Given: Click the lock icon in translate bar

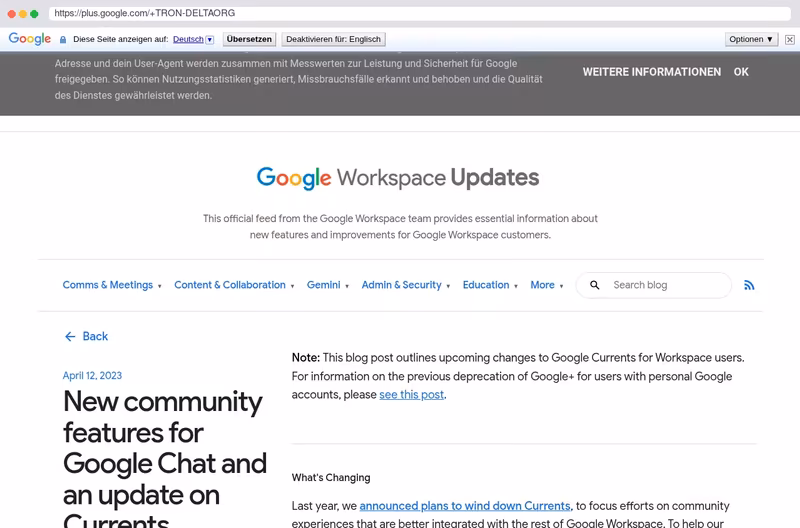Looking at the screenshot, I should coord(63,40).
